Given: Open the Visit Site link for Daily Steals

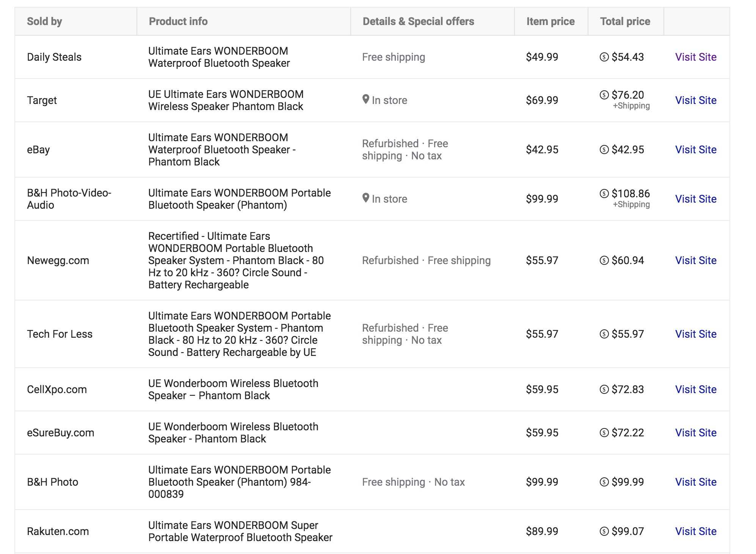Looking at the screenshot, I should (x=696, y=57).
